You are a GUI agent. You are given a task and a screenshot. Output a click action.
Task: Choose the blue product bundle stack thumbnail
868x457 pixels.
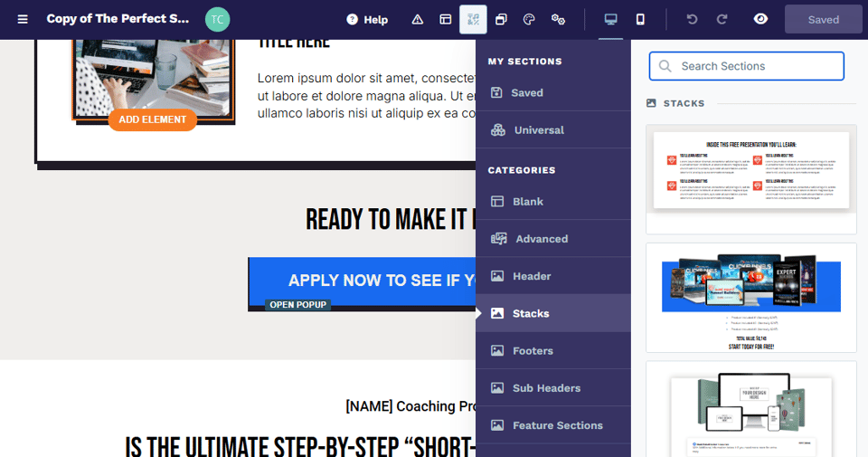[x=751, y=298]
